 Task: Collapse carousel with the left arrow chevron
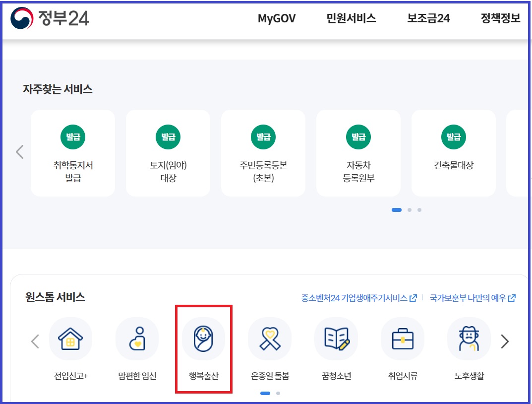19,152
